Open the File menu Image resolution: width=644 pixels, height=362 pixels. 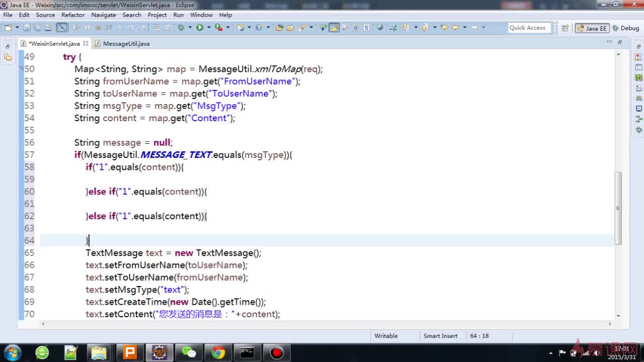[8, 15]
